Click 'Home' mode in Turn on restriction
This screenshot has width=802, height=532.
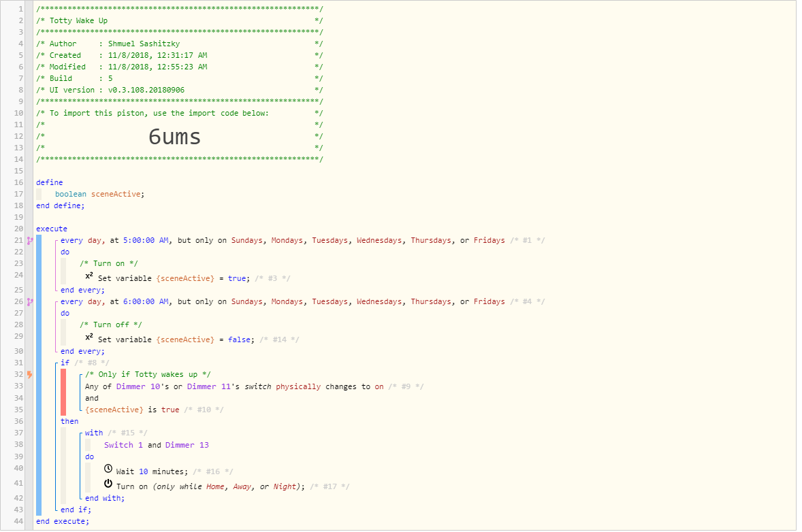tap(215, 486)
